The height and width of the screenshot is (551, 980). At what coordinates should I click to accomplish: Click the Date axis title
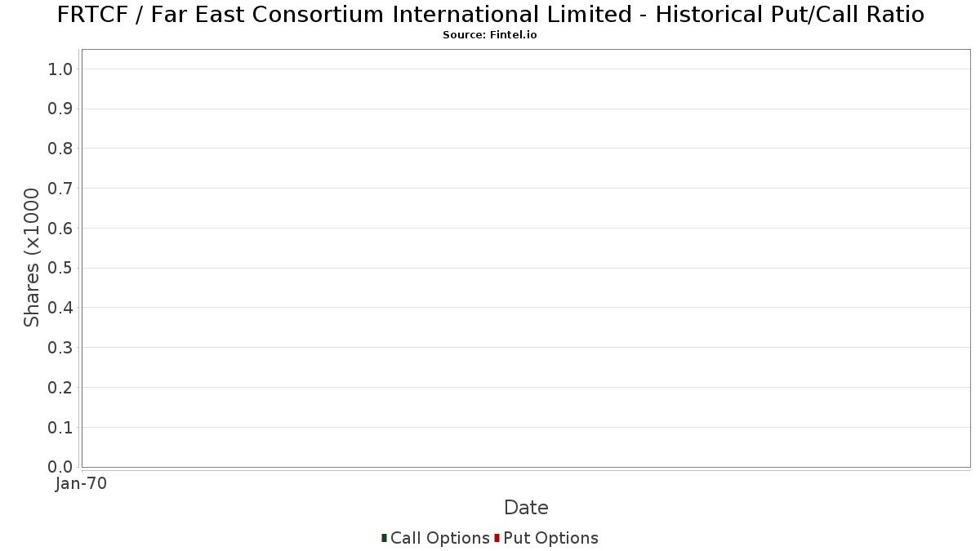click(x=526, y=508)
